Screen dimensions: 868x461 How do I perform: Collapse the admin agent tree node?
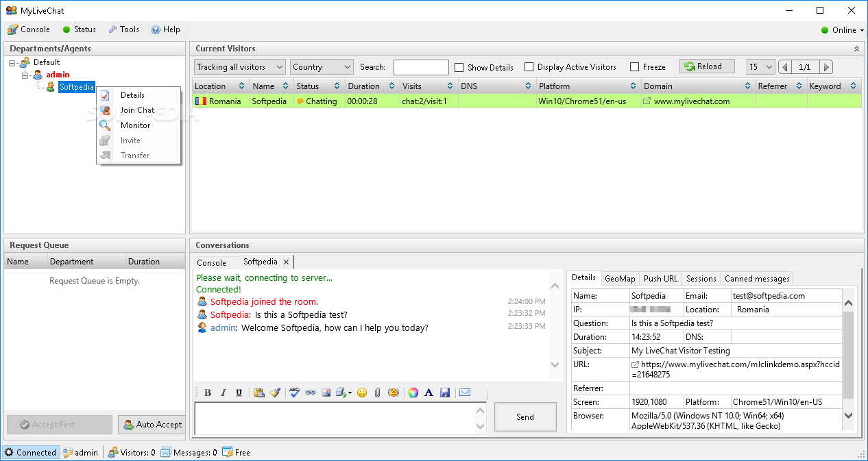click(x=25, y=75)
